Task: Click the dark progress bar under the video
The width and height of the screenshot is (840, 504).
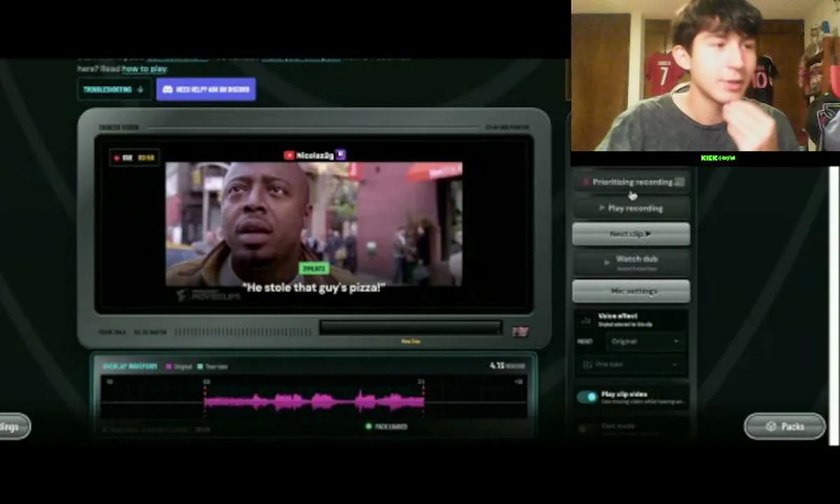Action: point(410,328)
